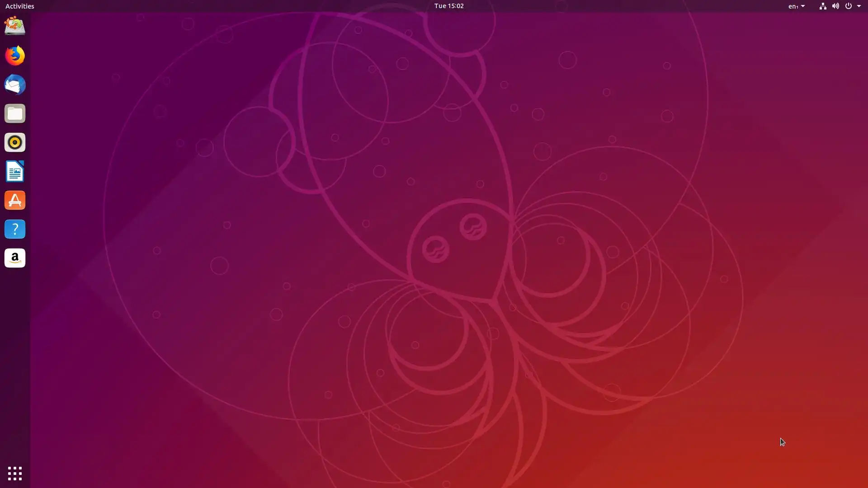The height and width of the screenshot is (488, 868).
Task: Click the wired network status icon
Action: click(823, 6)
